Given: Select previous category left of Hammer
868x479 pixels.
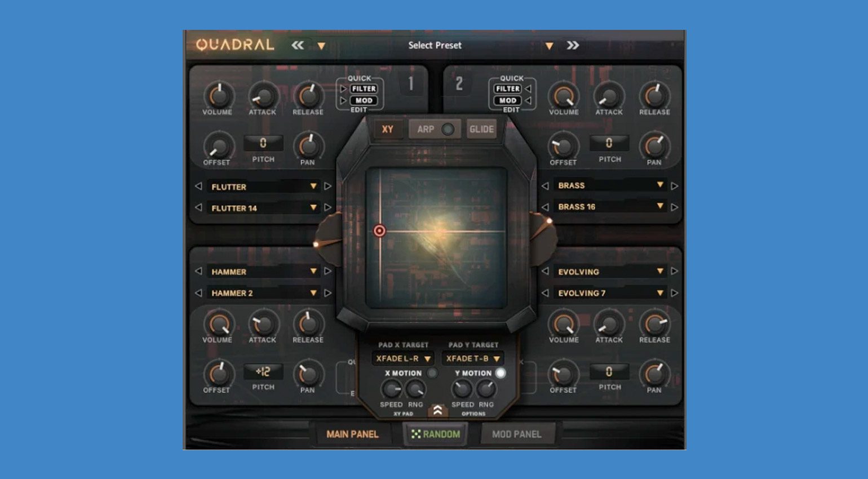Looking at the screenshot, I should [x=198, y=271].
